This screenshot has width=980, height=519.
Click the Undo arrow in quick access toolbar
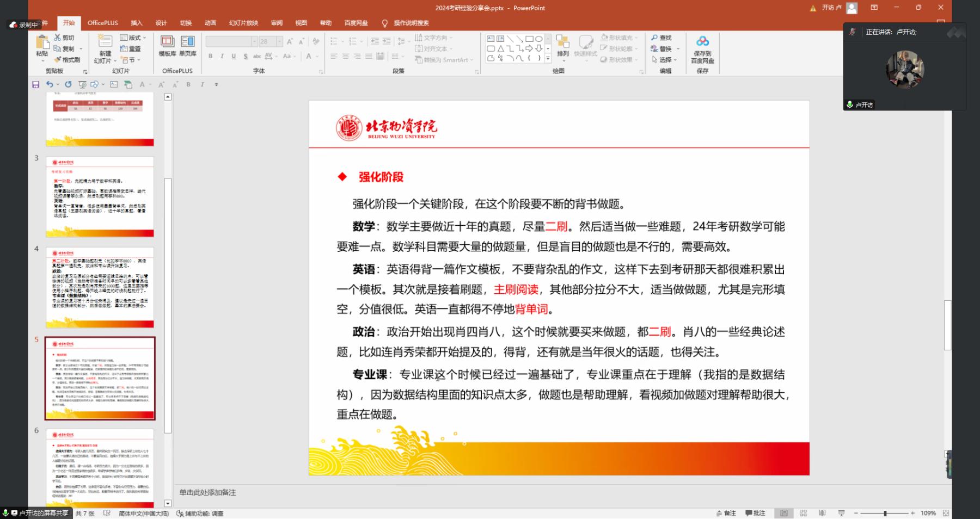[x=50, y=84]
